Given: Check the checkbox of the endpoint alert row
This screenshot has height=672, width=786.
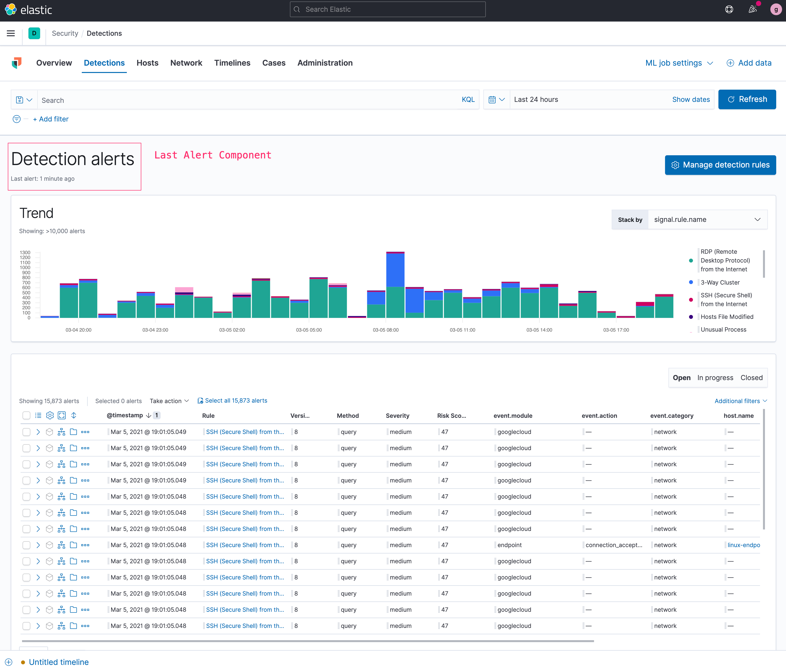Looking at the screenshot, I should pyautogui.click(x=26, y=545).
